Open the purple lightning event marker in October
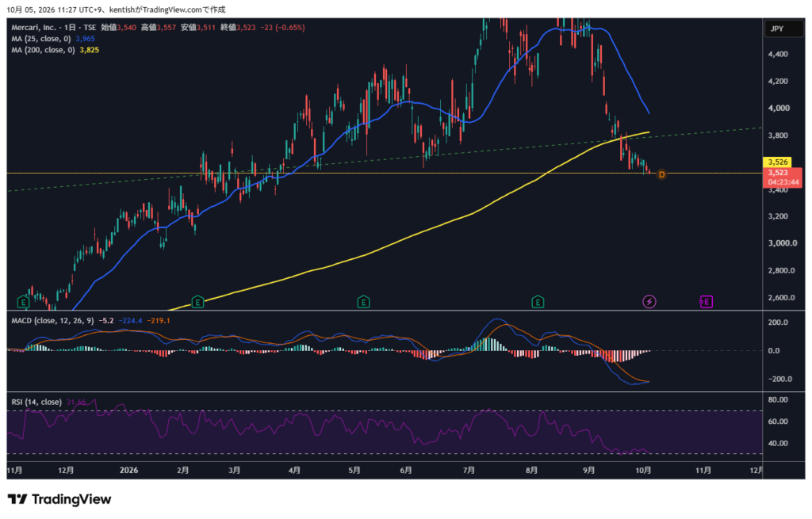Image resolution: width=812 pixels, height=519 pixels. 649,302
